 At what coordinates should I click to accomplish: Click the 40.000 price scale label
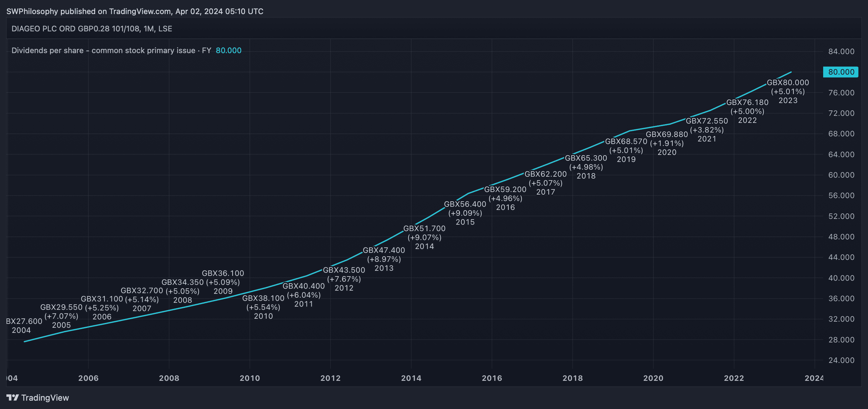[841, 278]
